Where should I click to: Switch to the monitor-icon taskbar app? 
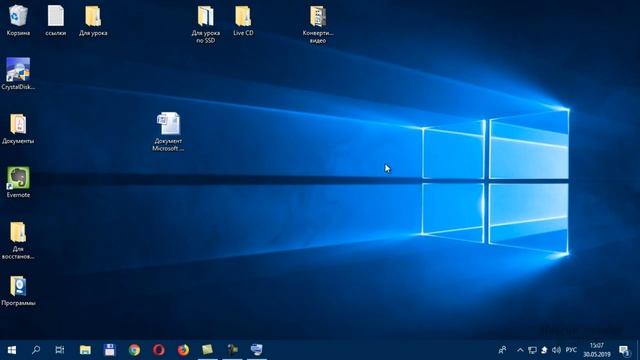pos(256,350)
